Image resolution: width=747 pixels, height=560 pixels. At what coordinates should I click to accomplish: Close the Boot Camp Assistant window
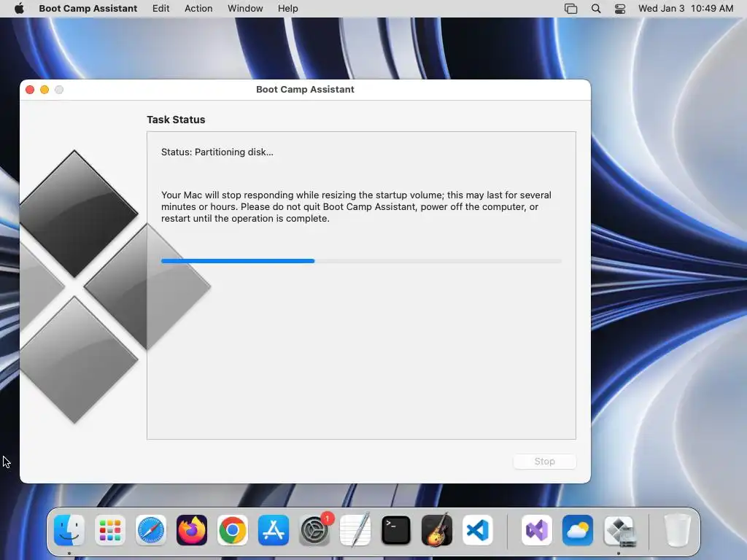(x=30, y=90)
